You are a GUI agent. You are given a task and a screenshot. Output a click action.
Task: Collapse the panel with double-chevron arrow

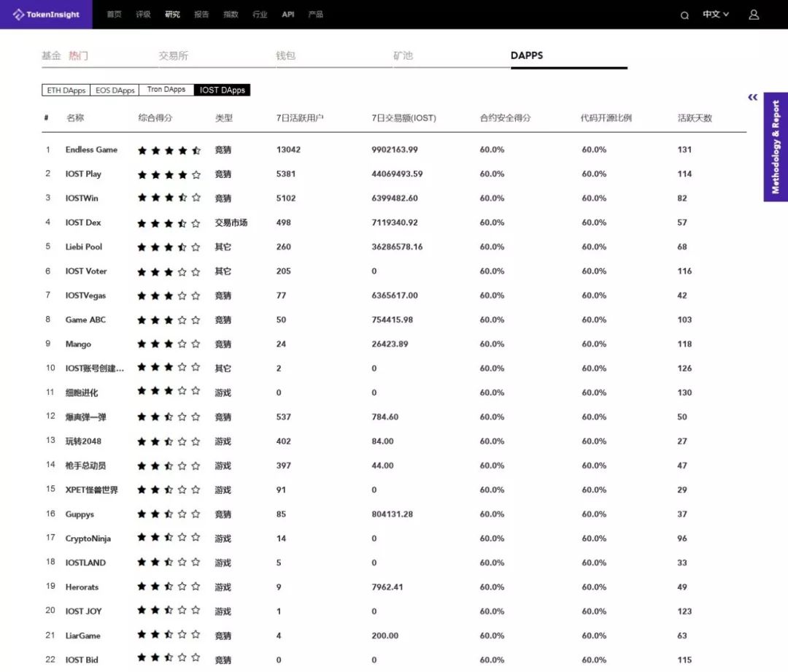752,97
